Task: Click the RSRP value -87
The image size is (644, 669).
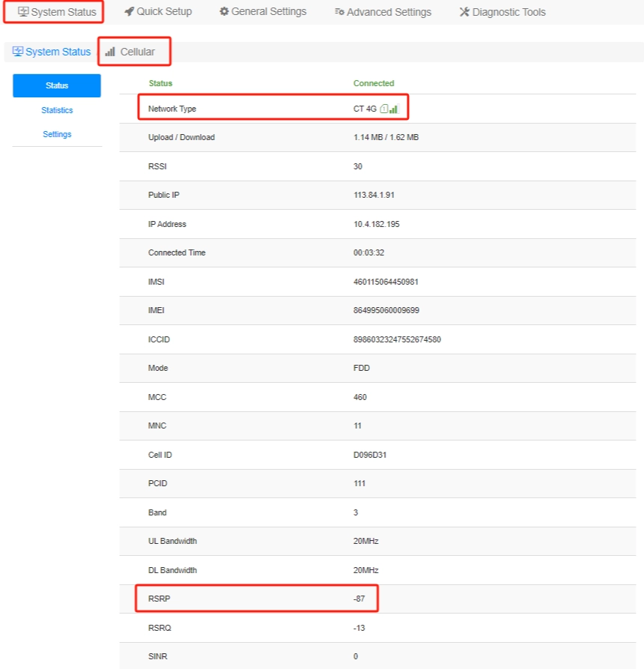Action: 360,599
